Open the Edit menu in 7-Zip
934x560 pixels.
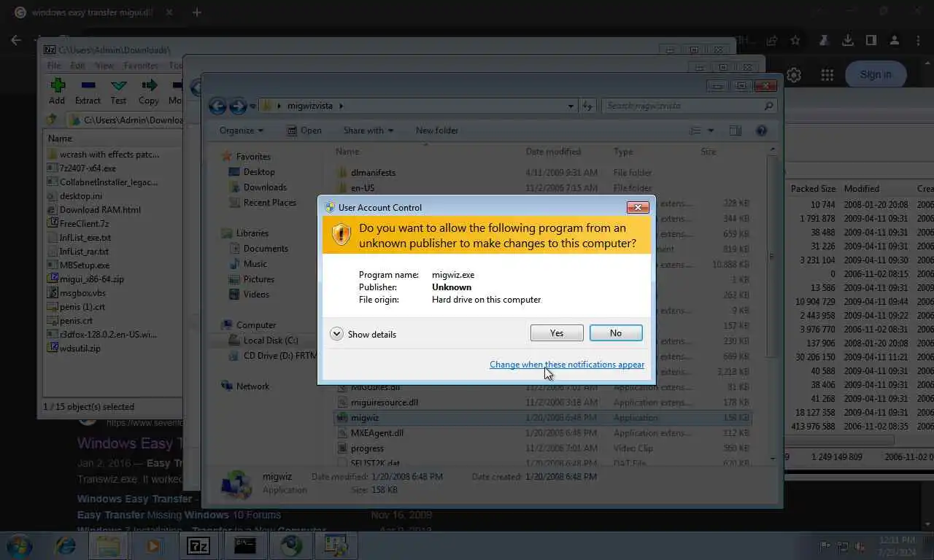(77, 66)
